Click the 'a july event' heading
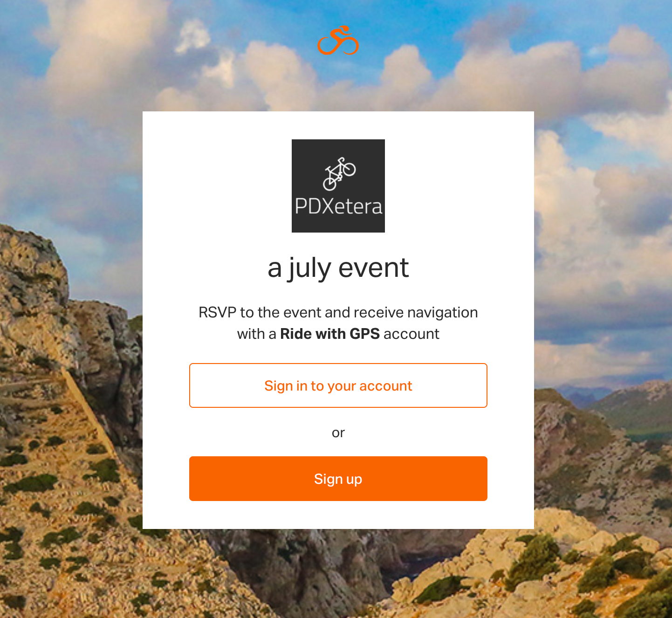Screen dimensions: 672x618 (x=338, y=268)
